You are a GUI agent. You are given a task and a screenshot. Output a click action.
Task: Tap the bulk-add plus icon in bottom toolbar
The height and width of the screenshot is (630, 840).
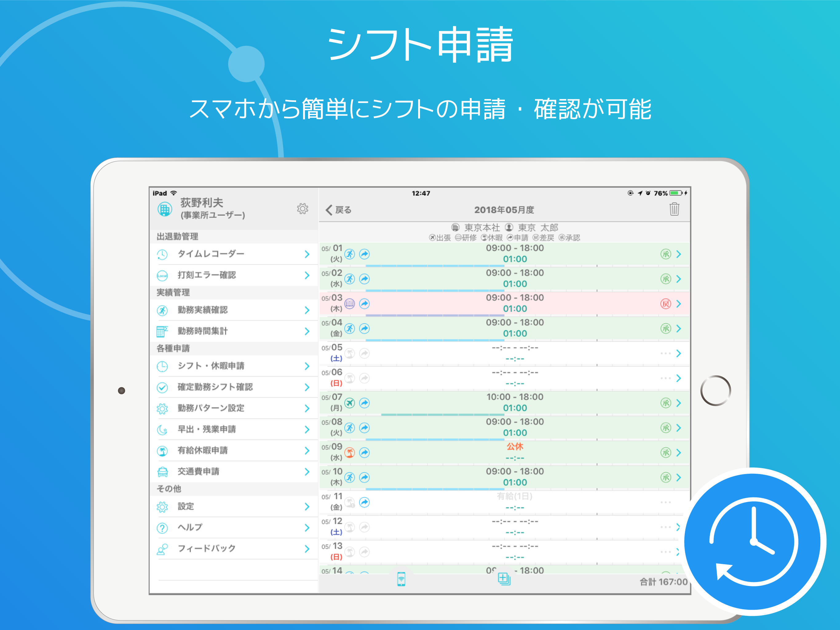coord(504,579)
